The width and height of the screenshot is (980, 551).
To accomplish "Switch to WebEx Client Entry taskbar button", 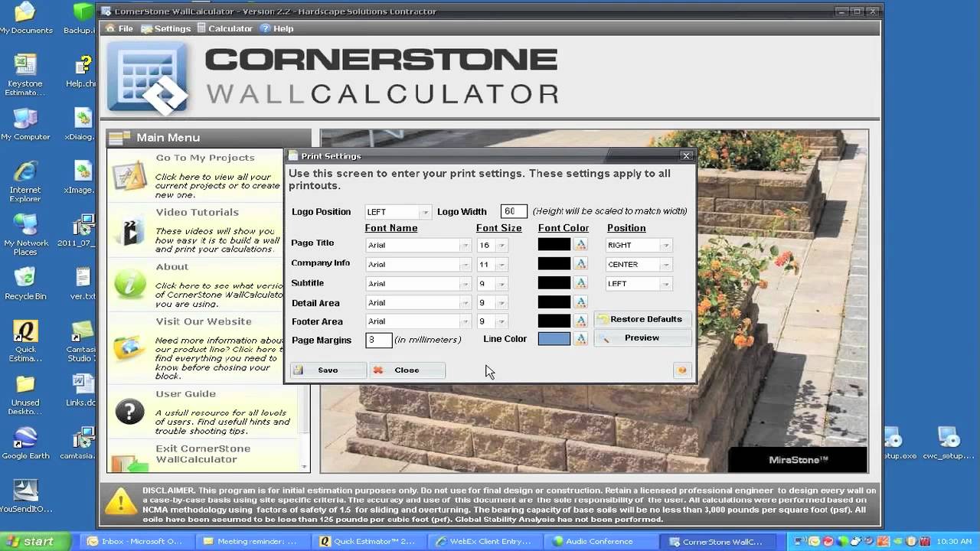I will [484, 541].
